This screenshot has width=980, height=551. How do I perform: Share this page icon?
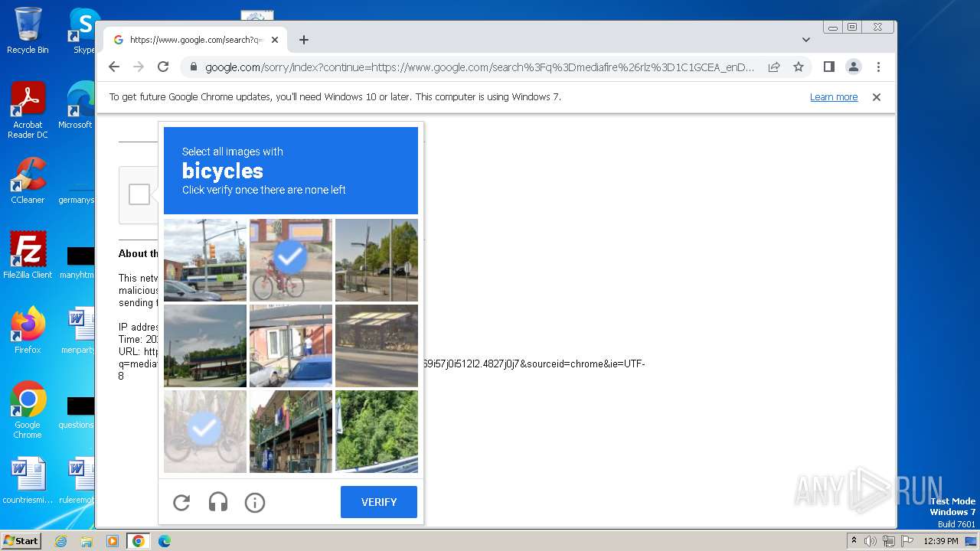[774, 67]
